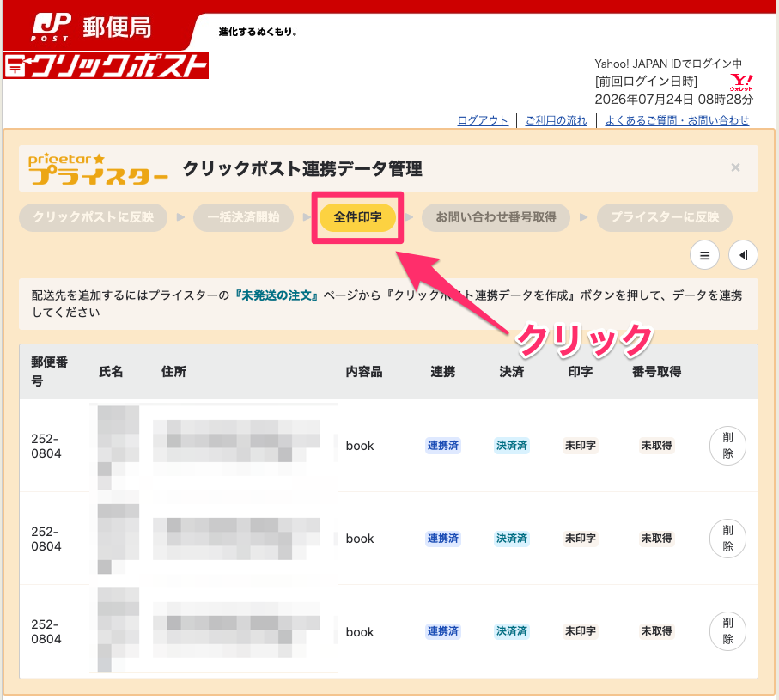779x700 pixels.
Task: Click the pricetar プライスター logo
Action: tap(98, 169)
